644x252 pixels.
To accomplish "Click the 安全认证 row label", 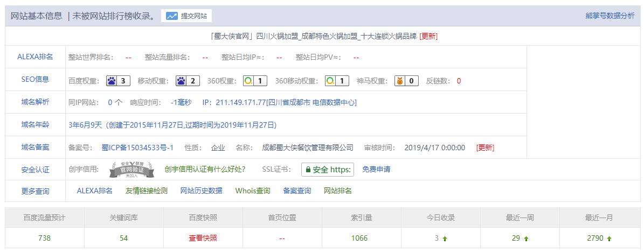I will click(36, 170).
